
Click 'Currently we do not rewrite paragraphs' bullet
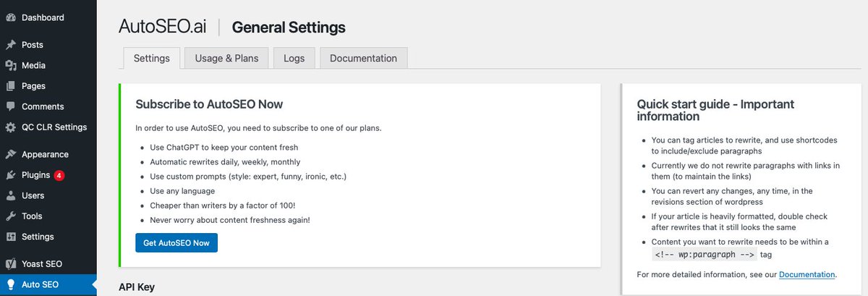tap(746, 171)
